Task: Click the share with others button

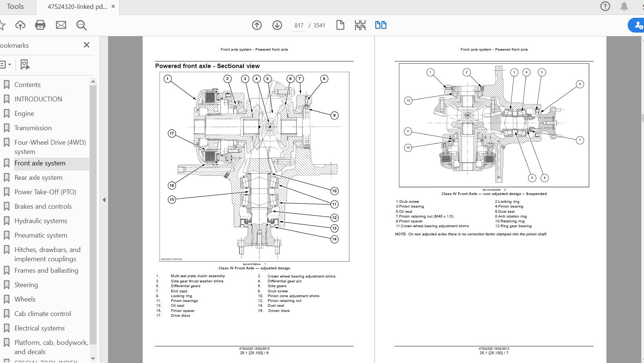Action: point(637,25)
